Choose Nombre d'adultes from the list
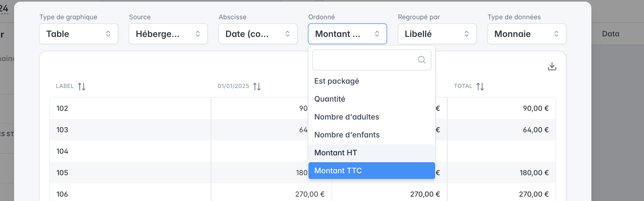The width and height of the screenshot is (644, 201). click(x=372, y=117)
